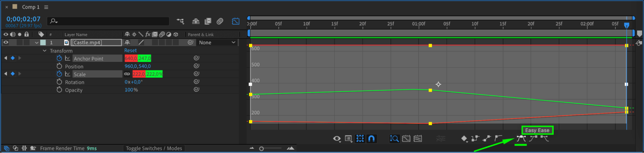Image resolution: width=644 pixels, height=153 pixels.
Task: Convert selected keyframes to Linear
Action: [x=487, y=139]
